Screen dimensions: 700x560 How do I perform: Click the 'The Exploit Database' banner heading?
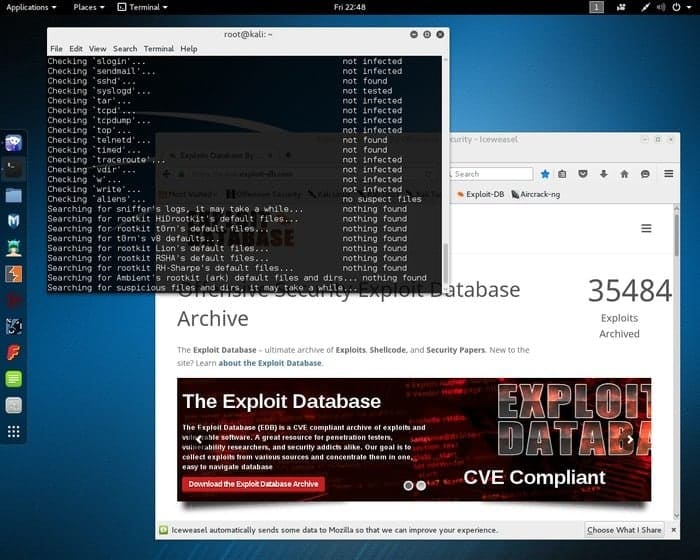pos(281,401)
